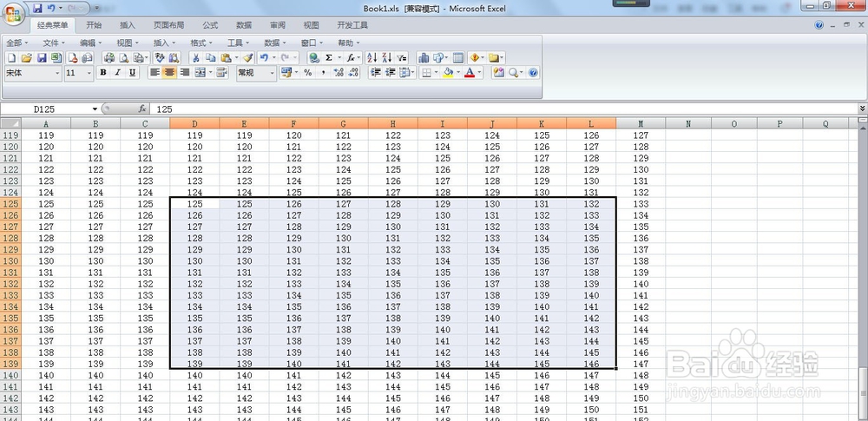Open the 帮助 classic menu
The height and width of the screenshot is (421, 868).
coord(349,43)
